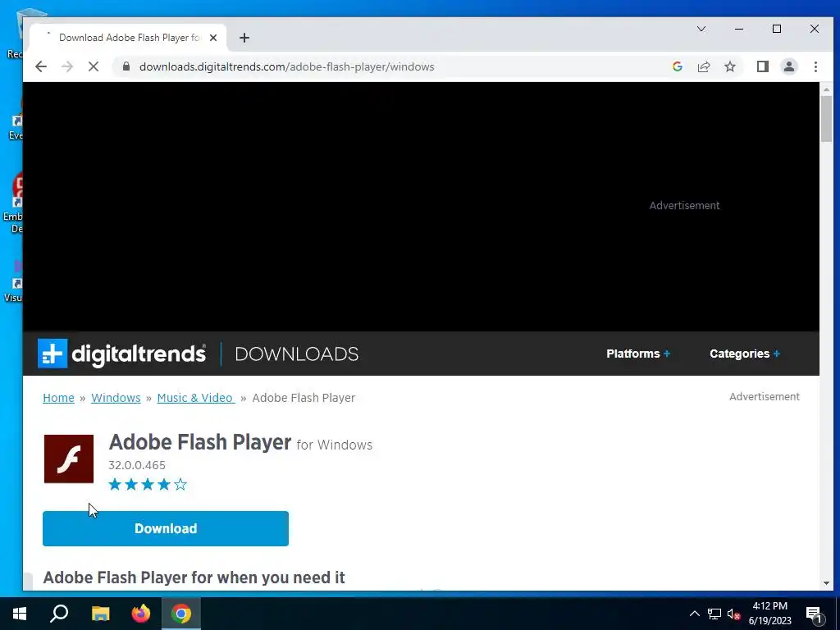Image resolution: width=840 pixels, height=630 pixels.
Task: Select the Download Adobe Flash Player tab
Action: [x=129, y=38]
